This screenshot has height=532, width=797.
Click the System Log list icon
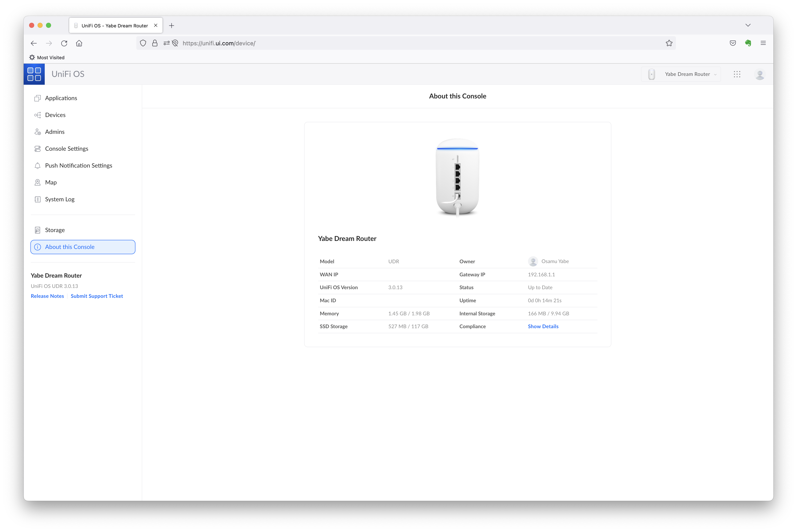[37, 199]
